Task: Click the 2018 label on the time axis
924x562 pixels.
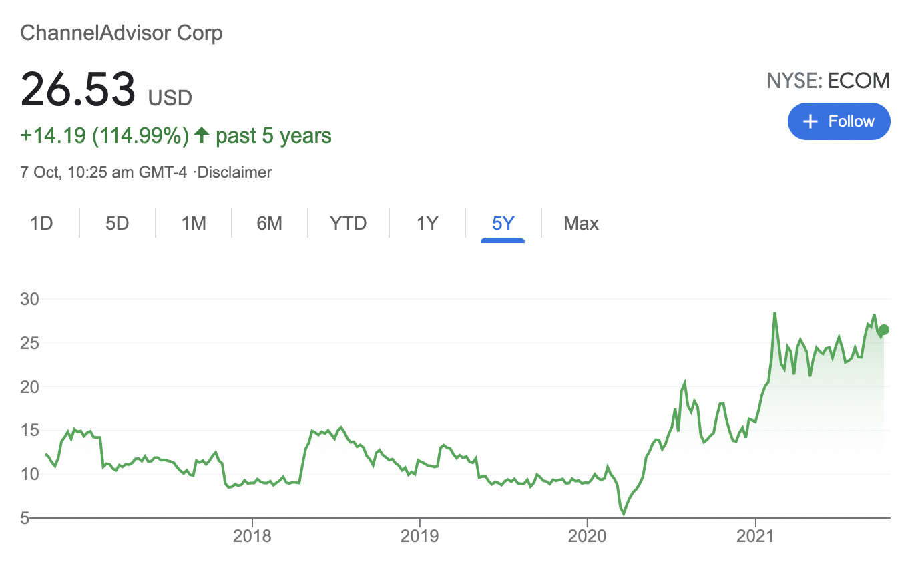Action: point(252,536)
